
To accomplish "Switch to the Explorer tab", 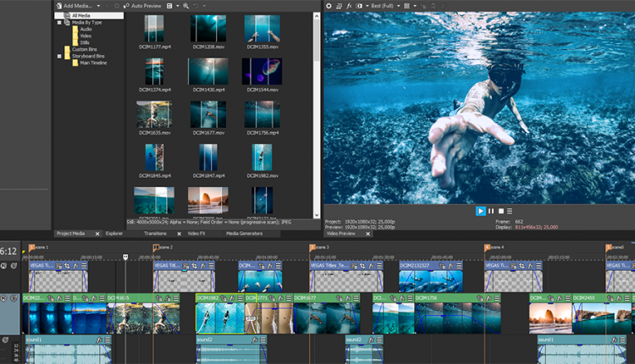I will [x=114, y=234].
